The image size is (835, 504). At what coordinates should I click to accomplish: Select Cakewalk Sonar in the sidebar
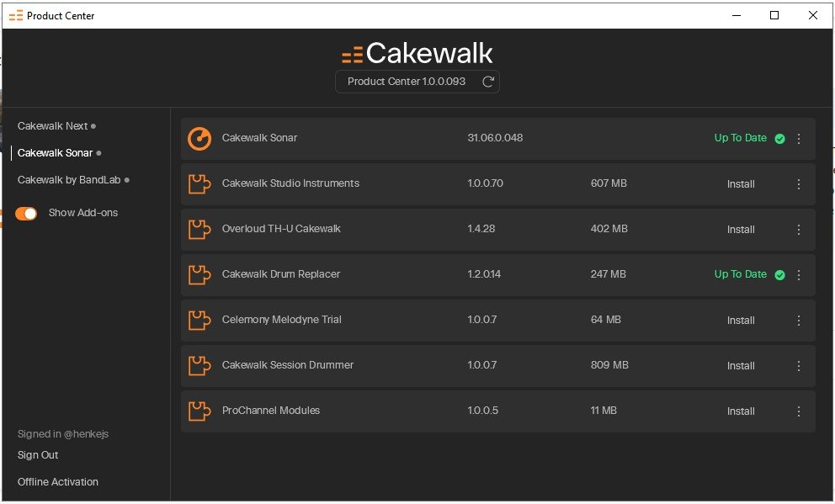tap(55, 153)
